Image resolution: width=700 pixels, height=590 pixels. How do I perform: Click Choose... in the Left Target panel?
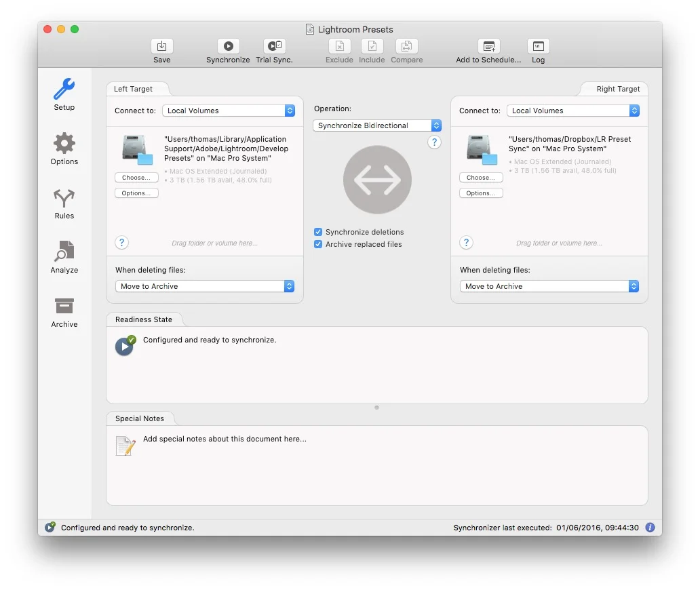[136, 178]
